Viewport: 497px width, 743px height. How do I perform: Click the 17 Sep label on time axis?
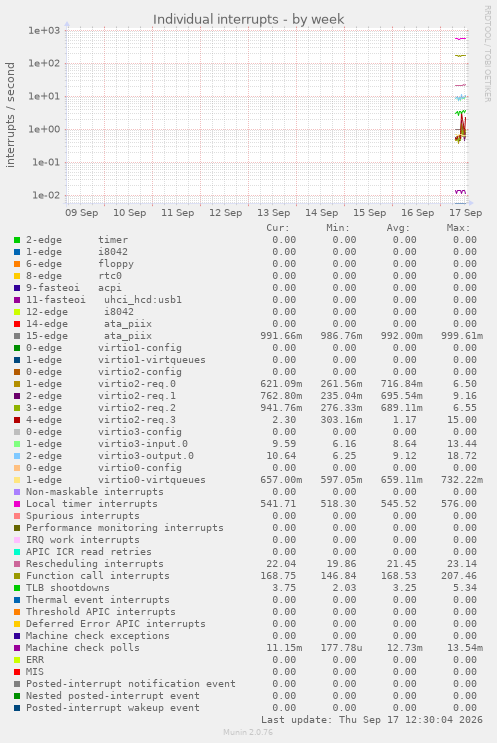pyautogui.click(x=465, y=213)
